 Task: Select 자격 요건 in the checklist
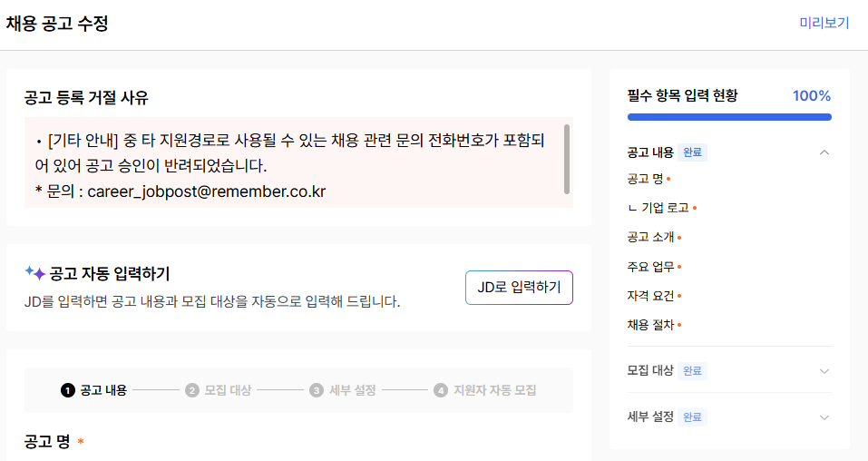pos(650,296)
